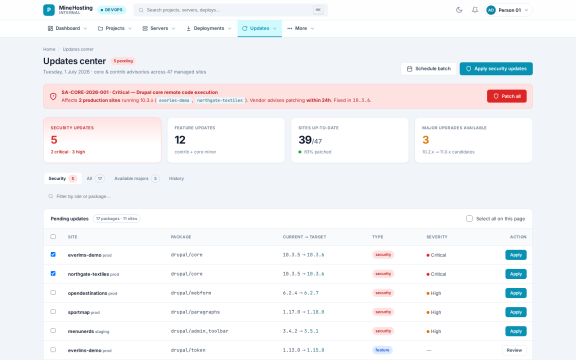Click the Servers stack icon
Image resolution: width=576 pixels, height=360 pixels.
(x=145, y=28)
